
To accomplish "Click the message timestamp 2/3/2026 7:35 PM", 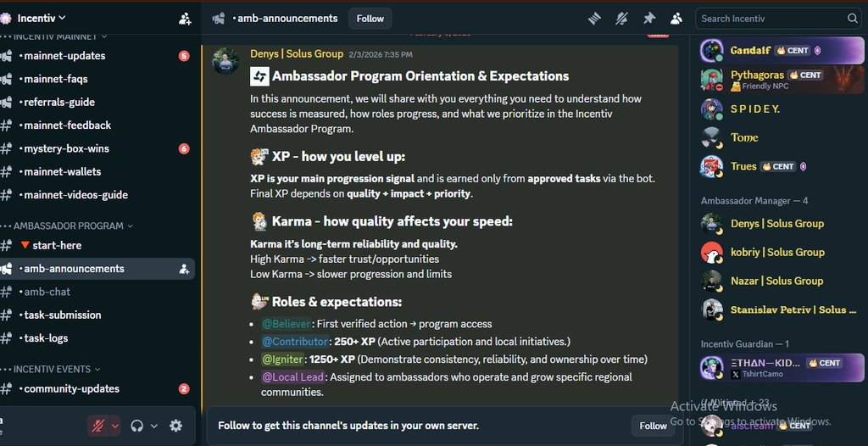I will click(381, 54).
